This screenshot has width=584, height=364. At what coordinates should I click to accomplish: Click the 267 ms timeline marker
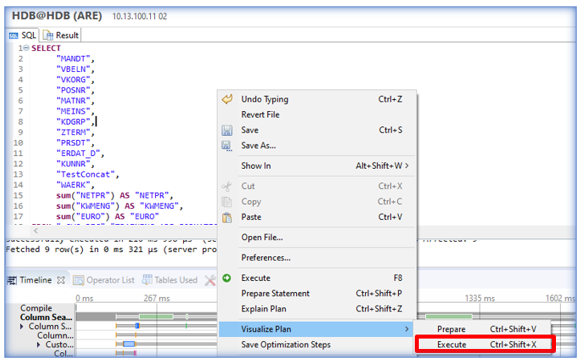[157, 298]
